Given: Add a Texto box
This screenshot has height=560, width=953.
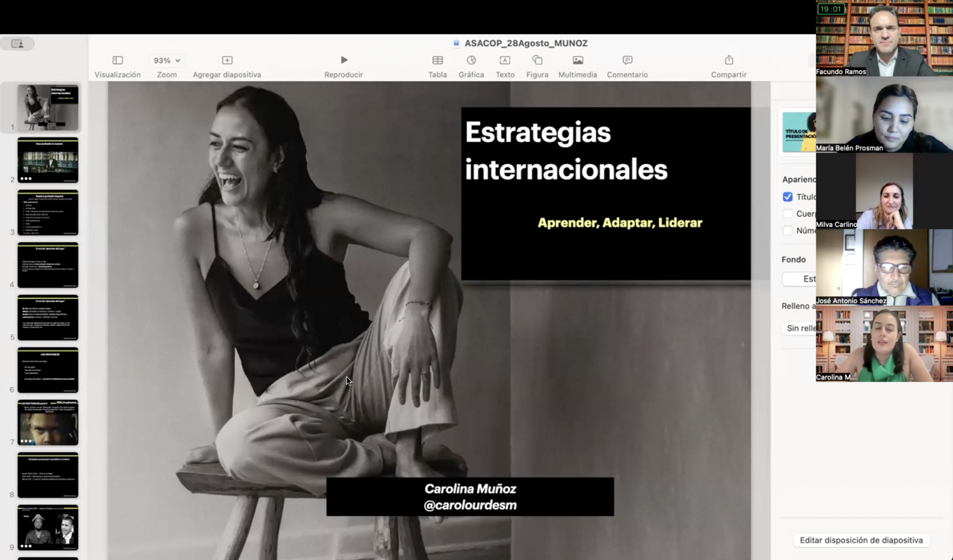Looking at the screenshot, I should click(505, 61).
